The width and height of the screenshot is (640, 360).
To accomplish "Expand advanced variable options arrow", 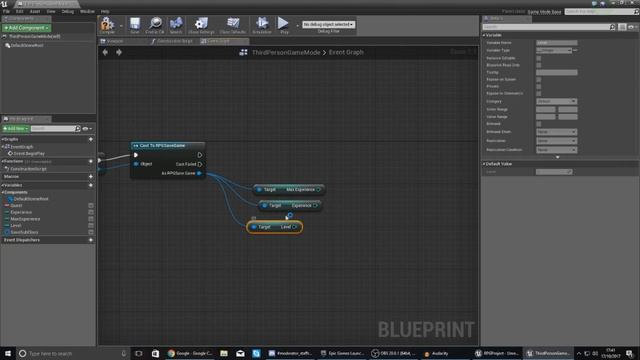I will (558, 157).
